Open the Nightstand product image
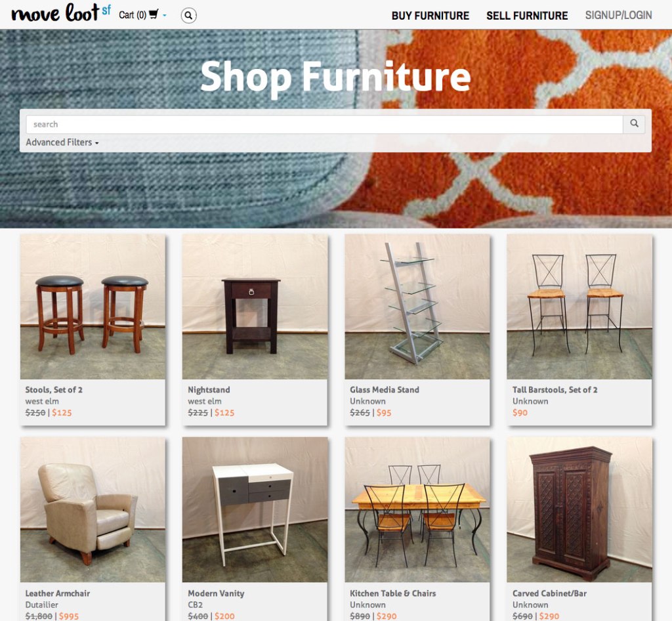Viewport: 672px width, 621px height. pyautogui.click(x=255, y=307)
